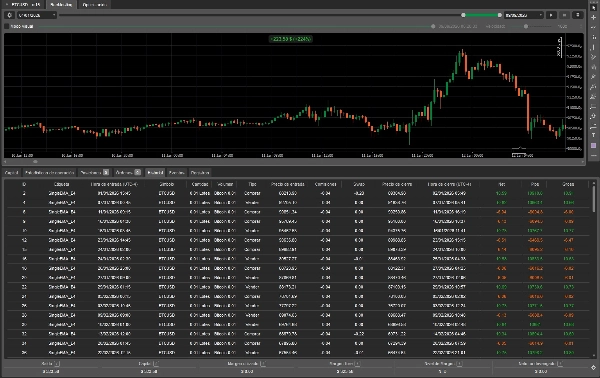Select the history row with ID 2
Viewport: 600px width, 378px height.
coord(297,193)
